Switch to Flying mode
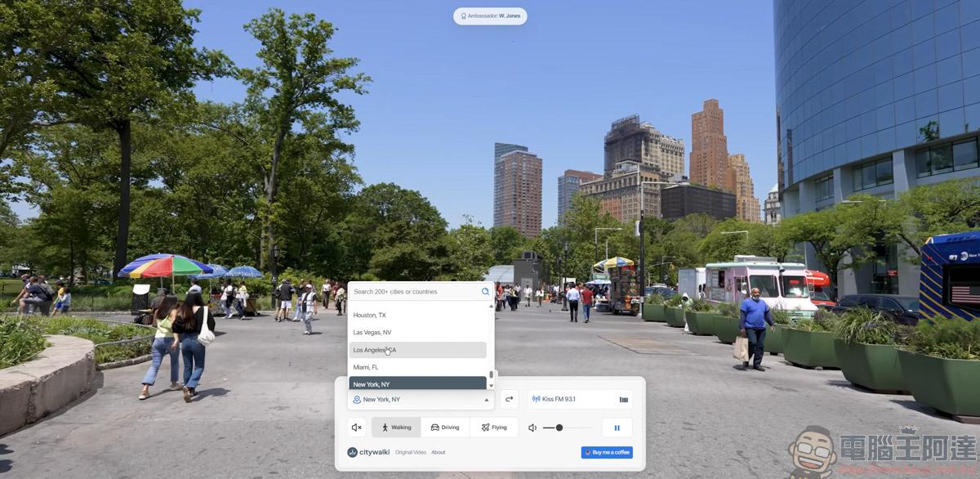This screenshot has height=479, width=980. pos(494,428)
